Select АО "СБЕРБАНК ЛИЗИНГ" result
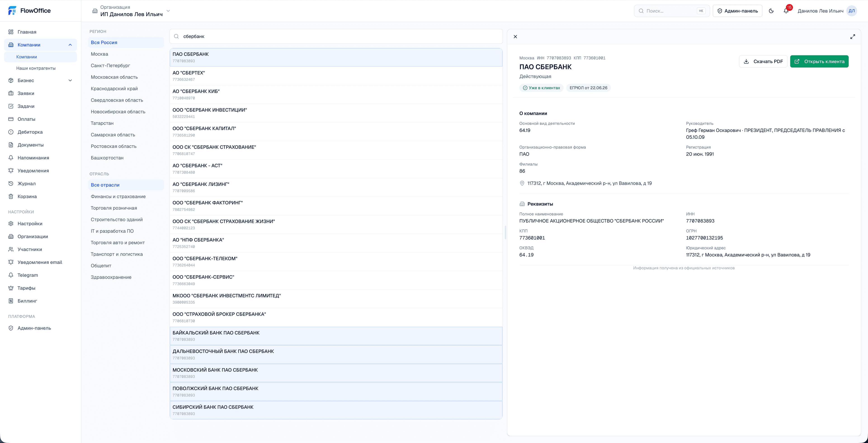 click(336, 187)
